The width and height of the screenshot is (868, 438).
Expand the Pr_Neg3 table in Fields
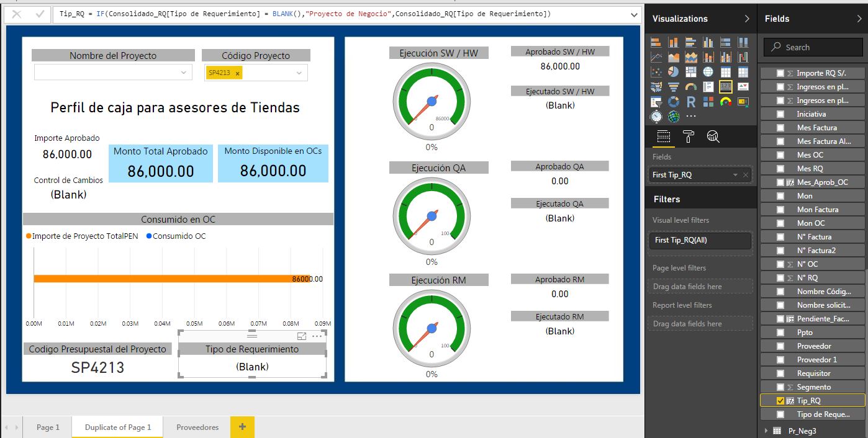pyautogui.click(x=766, y=431)
